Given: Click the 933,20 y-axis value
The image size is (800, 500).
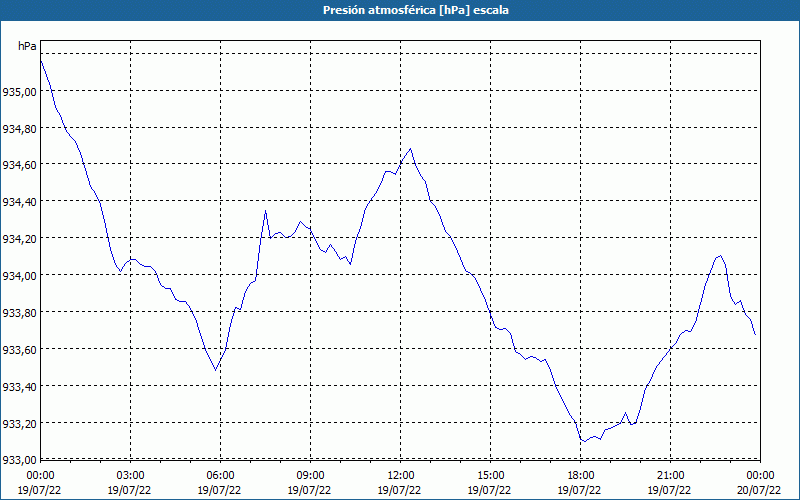Looking at the screenshot, I should click(x=19, y=423).
